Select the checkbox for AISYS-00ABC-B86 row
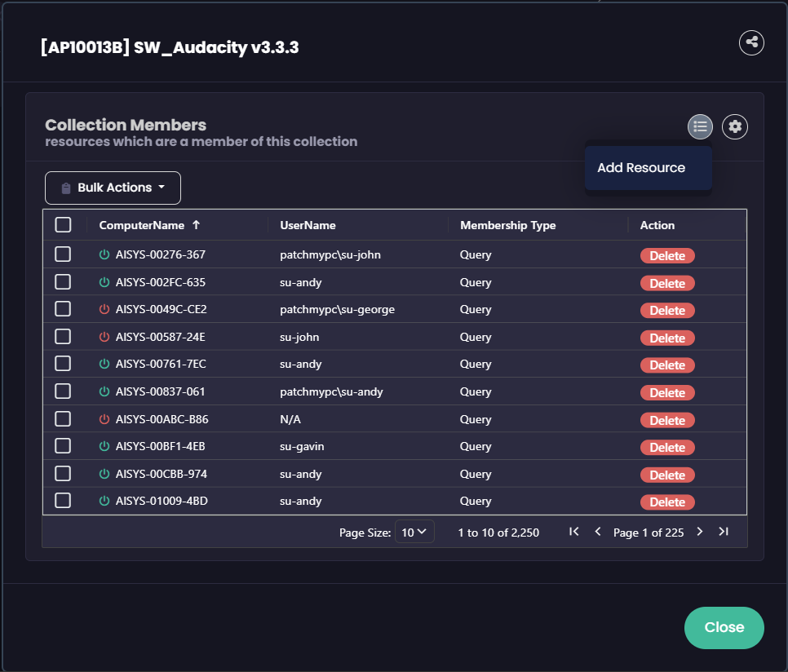Screen dimensions: 788x672 click(x=63, y=419)
